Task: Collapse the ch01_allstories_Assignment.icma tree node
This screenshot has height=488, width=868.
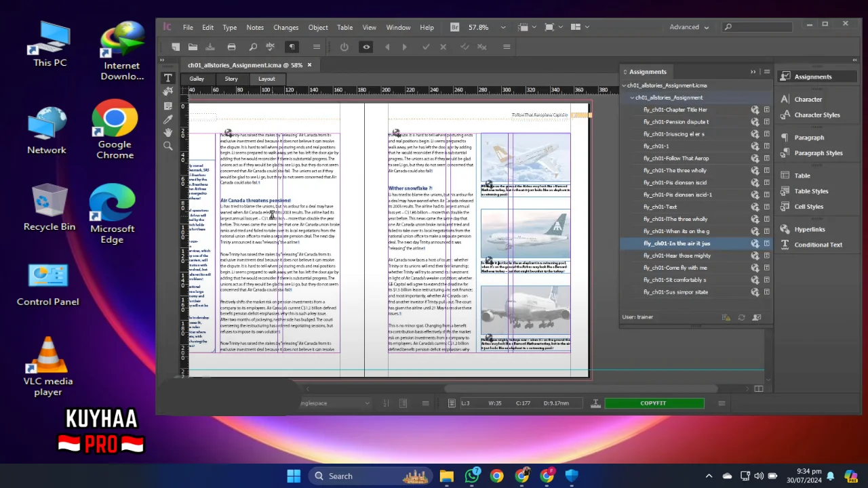Action: pyautogui.click(x=624, y=85)
